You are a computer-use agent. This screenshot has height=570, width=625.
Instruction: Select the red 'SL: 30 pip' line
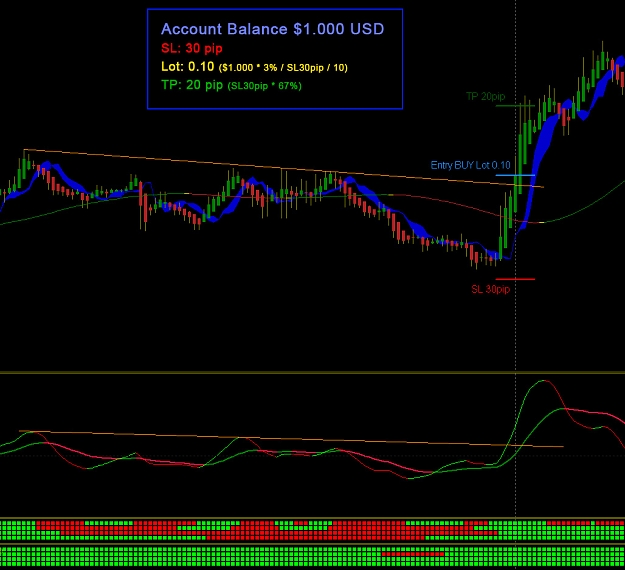pos(192,48)
